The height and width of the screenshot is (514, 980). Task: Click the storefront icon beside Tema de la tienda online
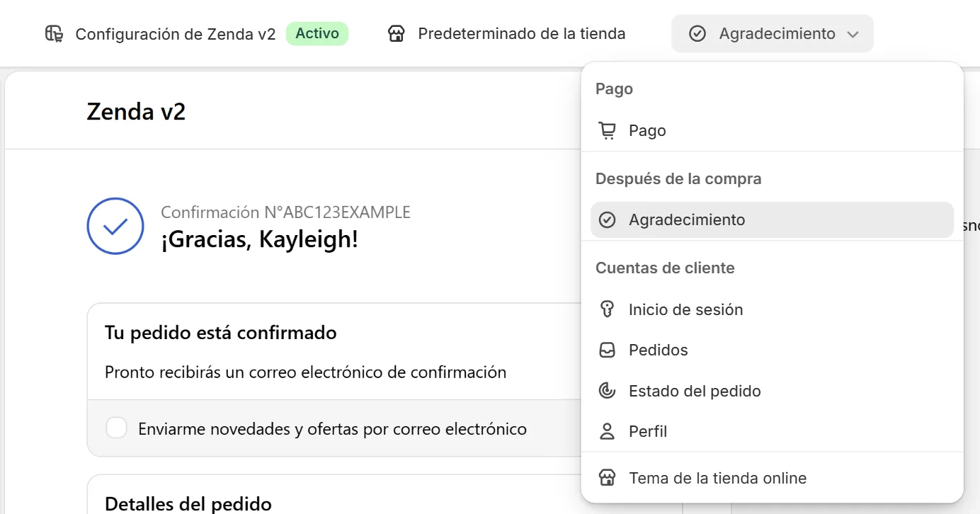coord(607,478)
